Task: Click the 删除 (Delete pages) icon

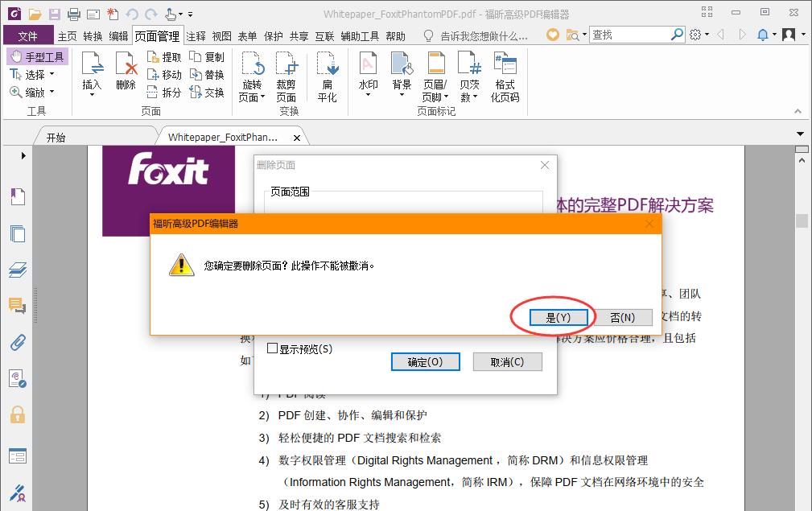Action: coord(126,71)
